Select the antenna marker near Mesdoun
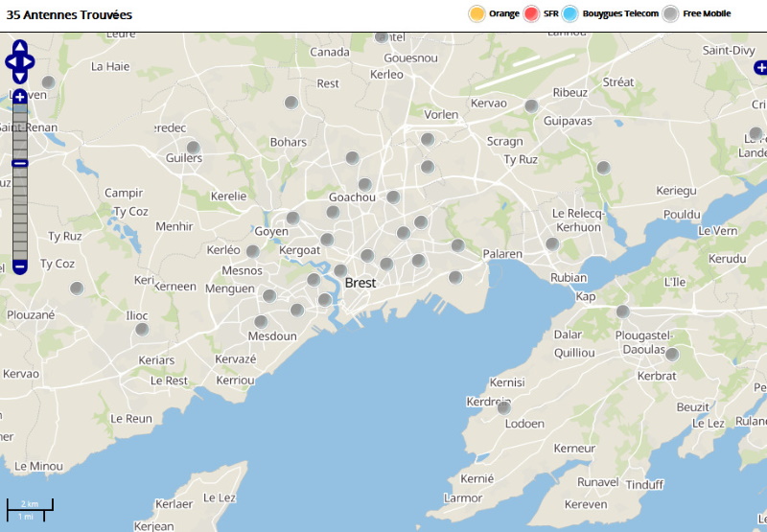Image resolution: width=767 pixels, height=532 pixels. (x=261, y=322)
